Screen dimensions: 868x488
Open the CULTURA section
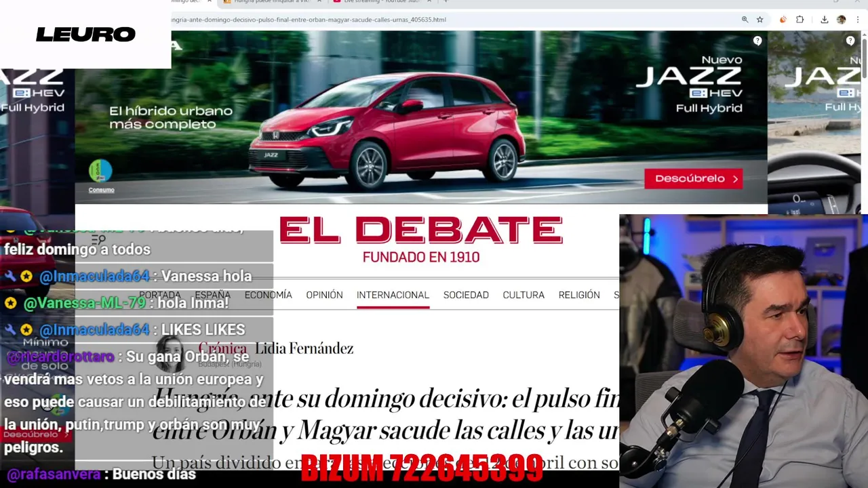pyautogui.click(x=524, y=295)
